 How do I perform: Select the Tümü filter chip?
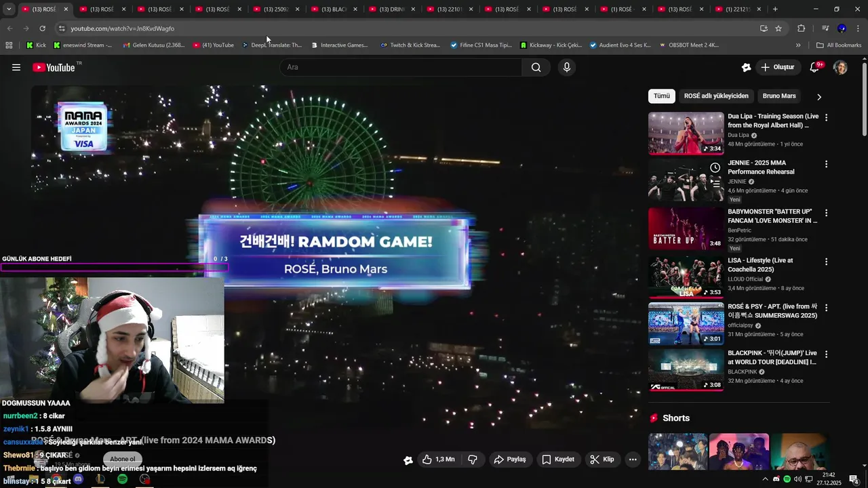[661, 96]
